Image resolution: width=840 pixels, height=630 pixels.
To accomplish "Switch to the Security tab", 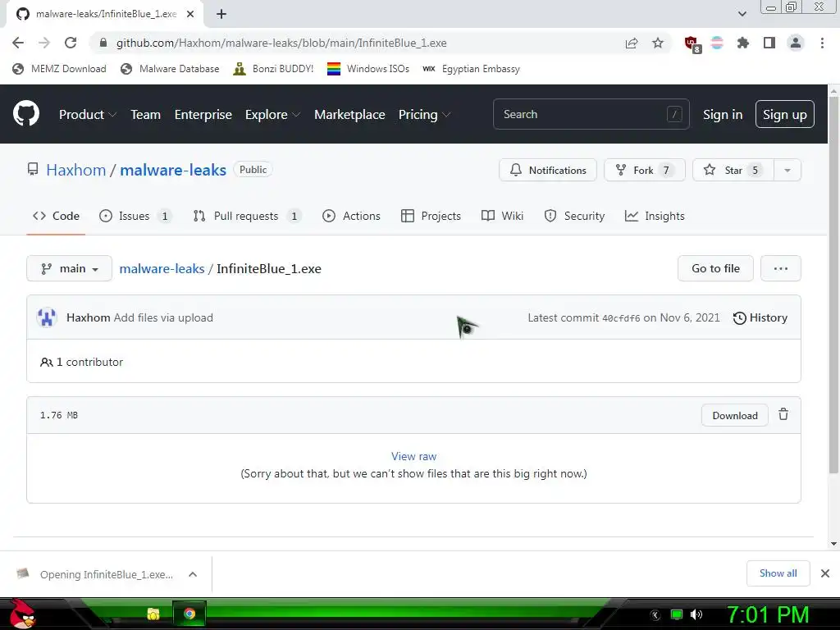I will (x=574, y=216).
